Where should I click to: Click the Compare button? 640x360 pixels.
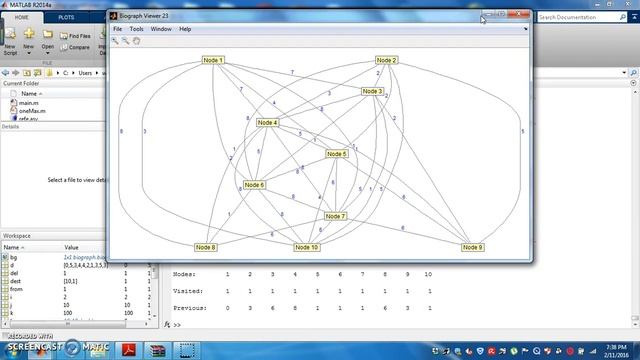click(x=75, y=47)
